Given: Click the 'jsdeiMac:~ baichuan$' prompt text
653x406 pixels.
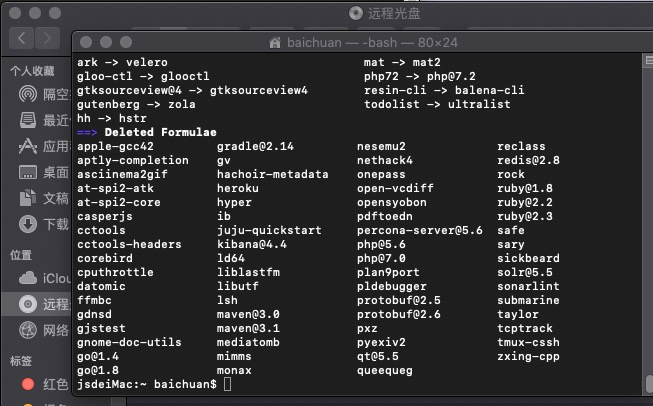Looking at the screenshot, I should (147, 384).
